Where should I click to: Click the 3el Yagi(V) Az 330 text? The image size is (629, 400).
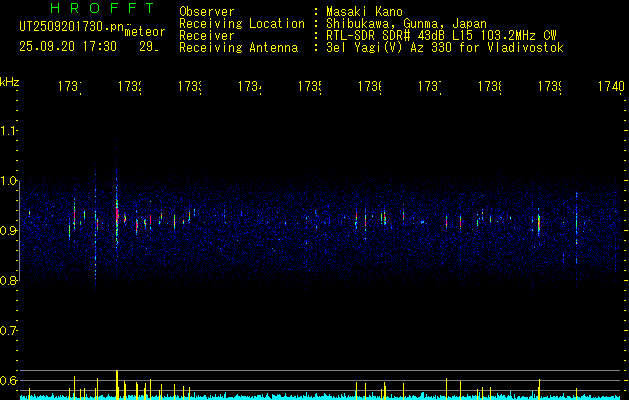click(445, 48)
